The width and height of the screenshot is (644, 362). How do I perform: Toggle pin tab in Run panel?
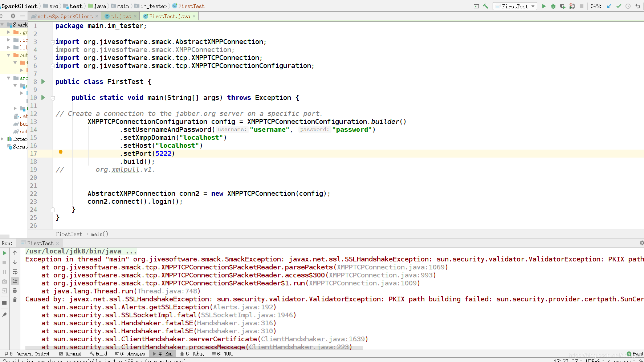point(4,315)
